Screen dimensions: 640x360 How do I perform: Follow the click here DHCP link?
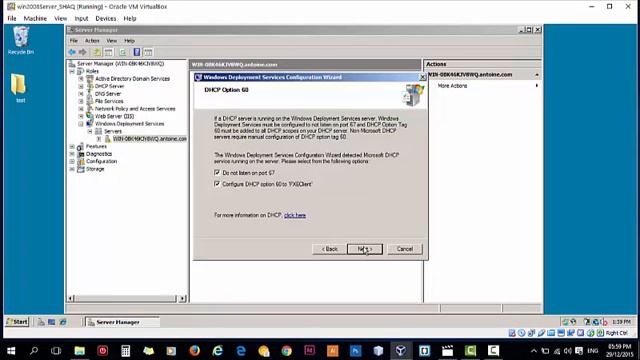295,215
